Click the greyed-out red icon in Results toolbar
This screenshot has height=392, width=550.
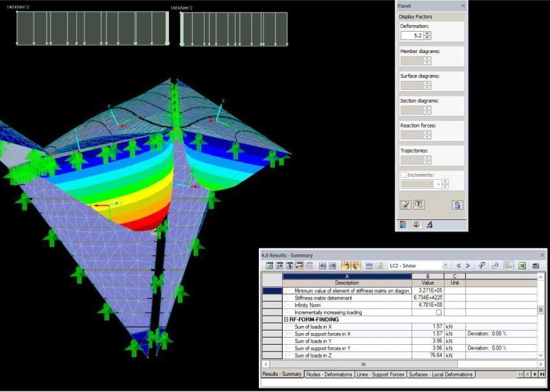pyautogui.click(x=309, y=266)
